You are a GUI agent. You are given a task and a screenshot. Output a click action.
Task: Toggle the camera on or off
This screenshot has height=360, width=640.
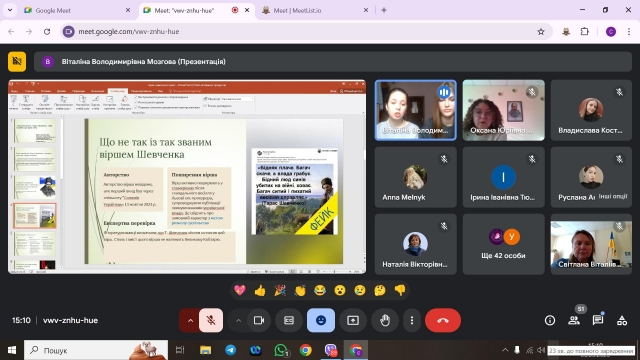[259, 320]
